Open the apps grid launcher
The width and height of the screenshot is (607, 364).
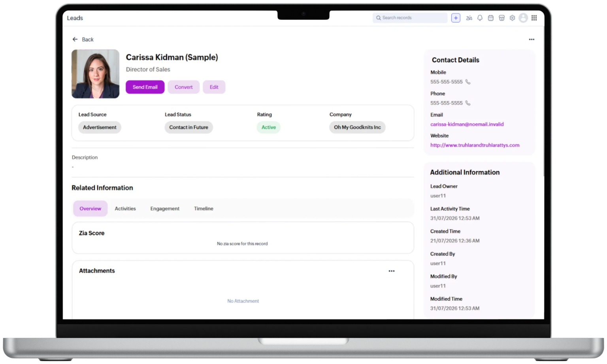tap(534, 18)
